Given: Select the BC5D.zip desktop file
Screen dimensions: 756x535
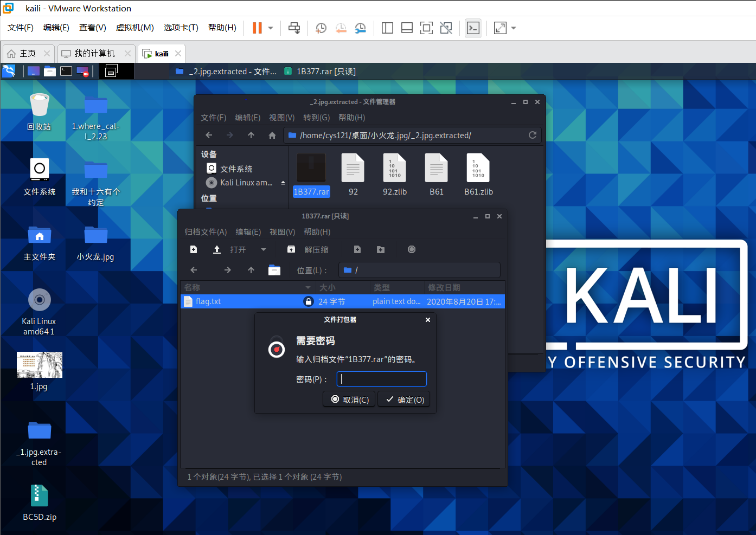Looking at the screenshot, I should point(40,502).
